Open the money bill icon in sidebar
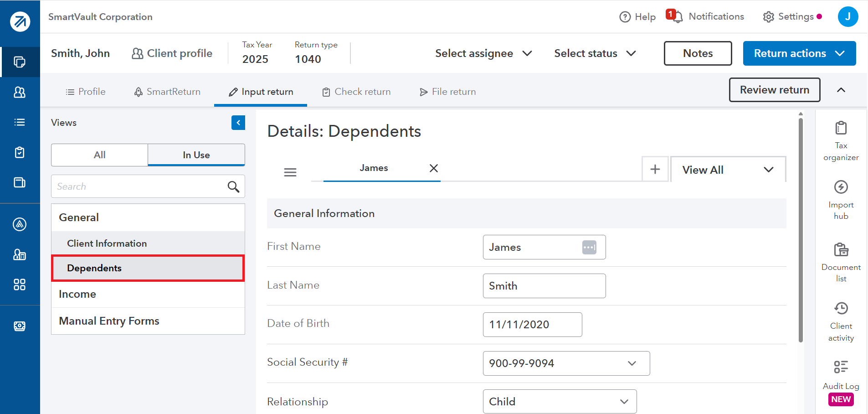The image size is (868, 414). [x=20, y=326]
